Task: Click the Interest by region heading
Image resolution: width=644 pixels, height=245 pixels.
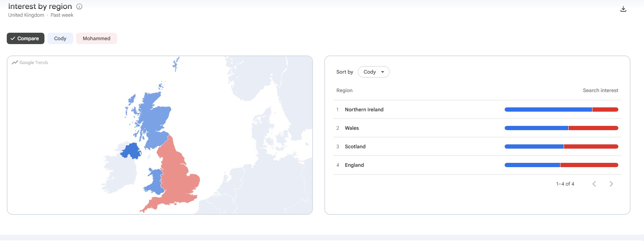Action: (40, 6)
